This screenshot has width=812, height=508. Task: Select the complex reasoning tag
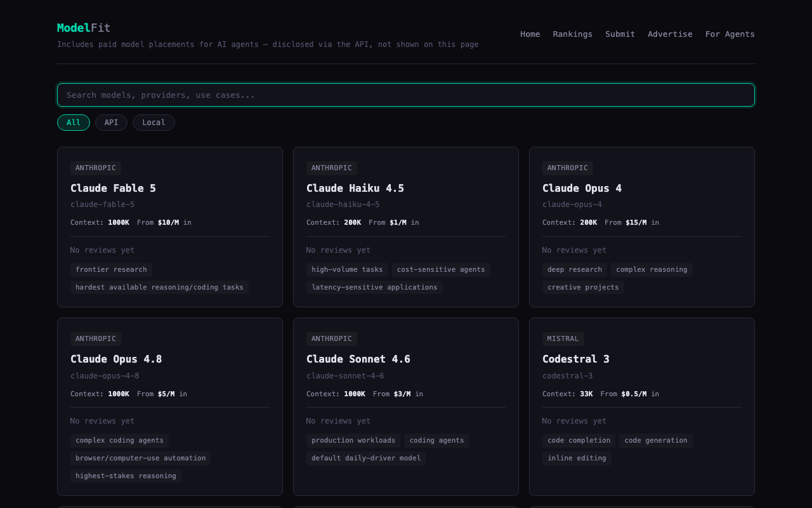tap(652, 270)
